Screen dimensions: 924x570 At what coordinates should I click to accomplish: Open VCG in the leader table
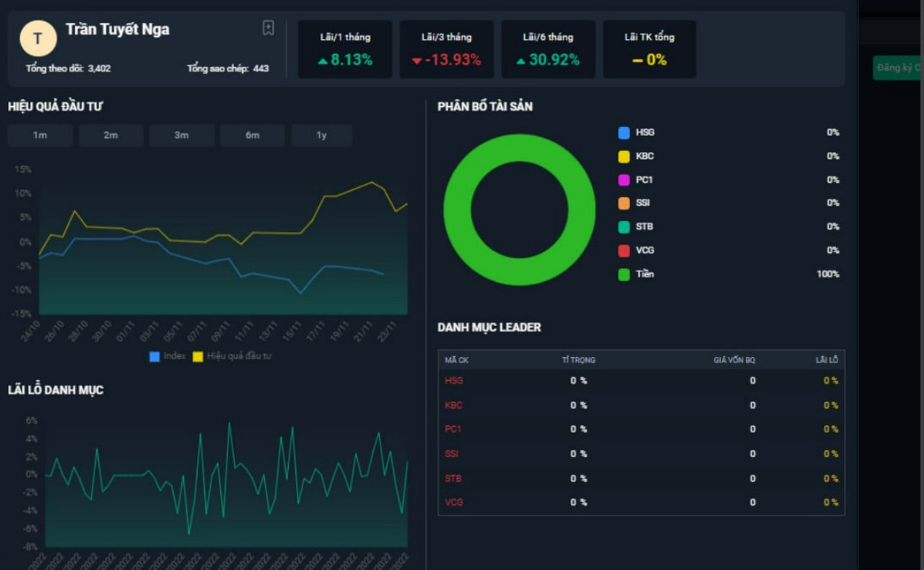click(454, 502)
